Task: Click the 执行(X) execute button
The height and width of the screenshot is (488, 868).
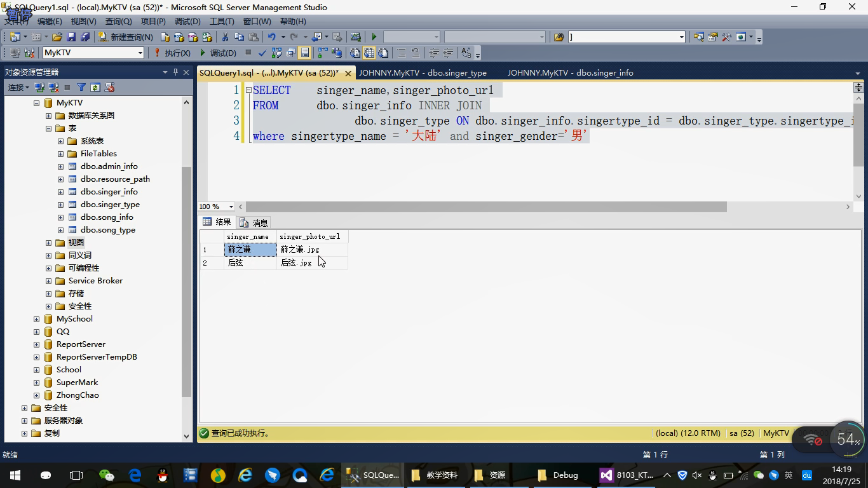Action: tap(172, 53)
